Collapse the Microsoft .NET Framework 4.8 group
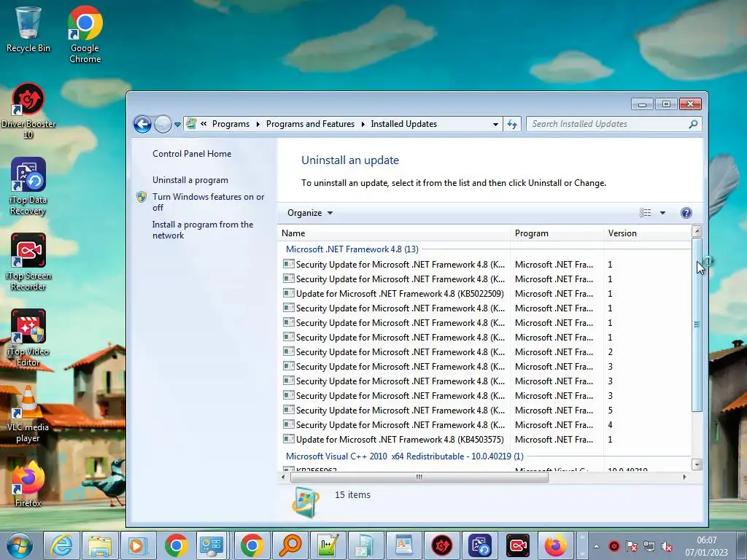 [352, 249]
